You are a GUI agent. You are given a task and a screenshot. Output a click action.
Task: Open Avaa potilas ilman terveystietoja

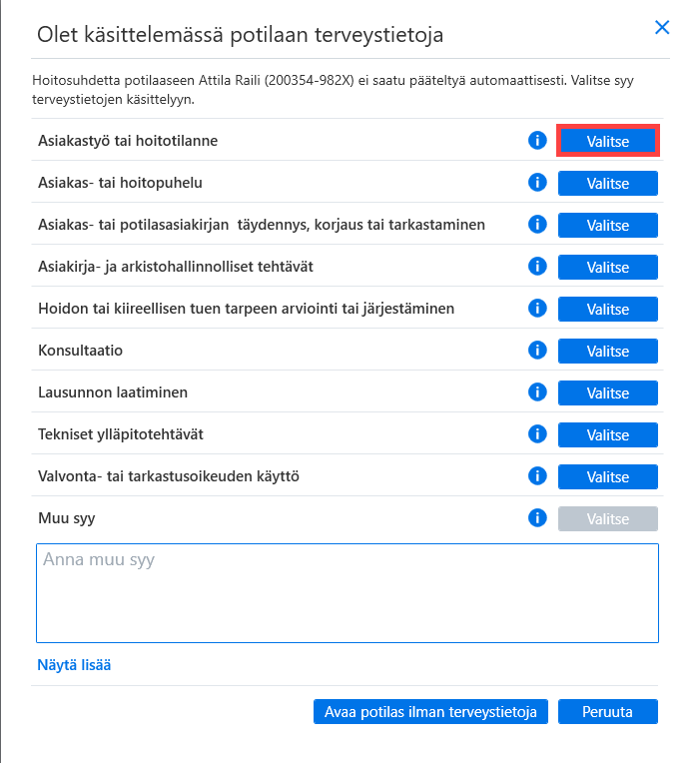[430, 711]
